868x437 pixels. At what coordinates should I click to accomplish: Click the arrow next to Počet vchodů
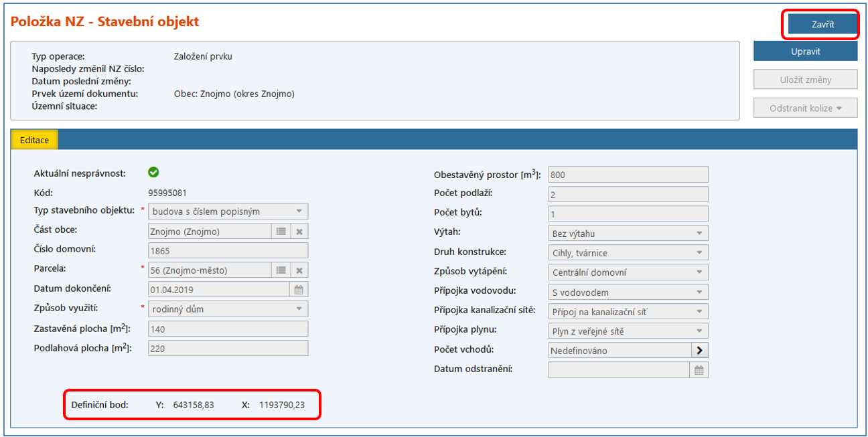[x=699, y=350]
